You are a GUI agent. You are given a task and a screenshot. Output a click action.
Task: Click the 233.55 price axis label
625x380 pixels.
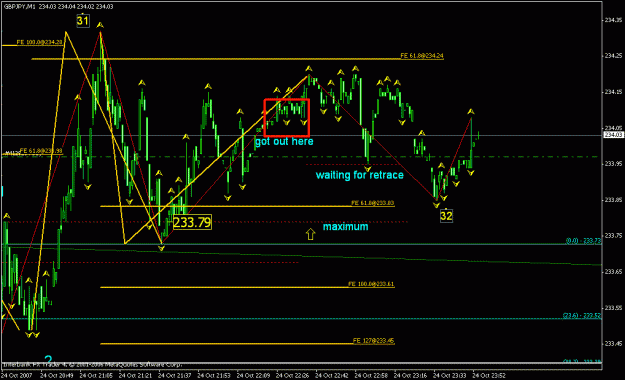coord(613,308)
